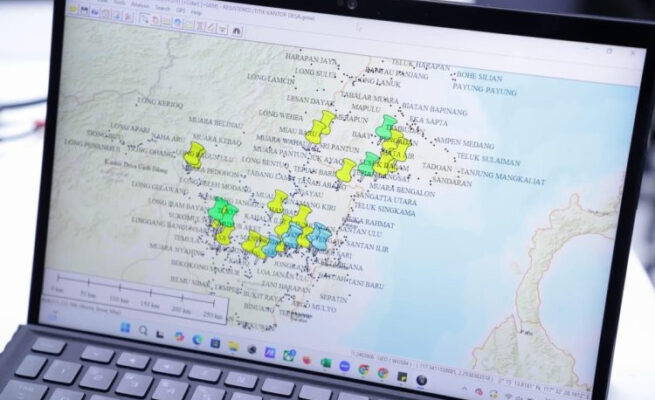Click yellow pushpin left of Muara Bengalon
Screen dimensions: 655x400
[x=346, y=170]
